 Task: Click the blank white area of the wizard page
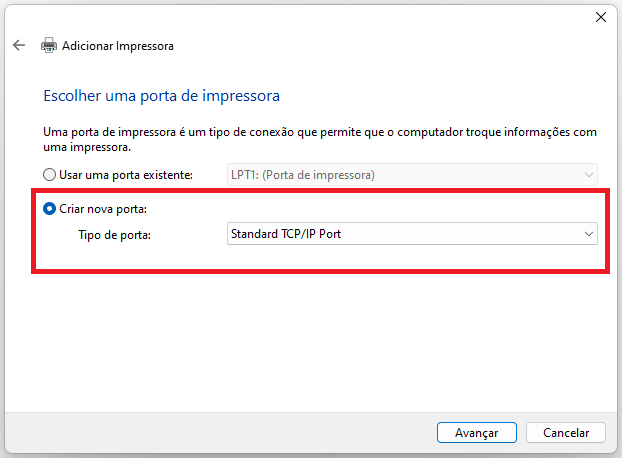tap(309, 341)
